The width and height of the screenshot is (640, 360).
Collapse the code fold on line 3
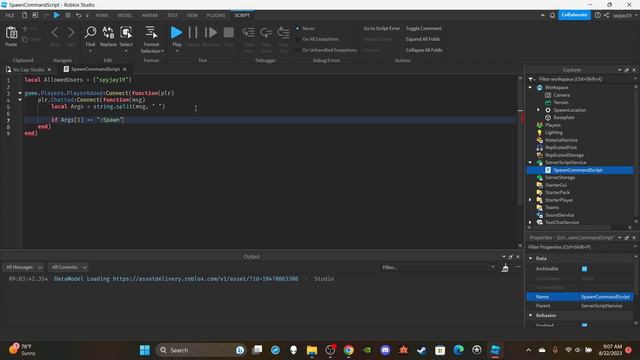point(20,93)
